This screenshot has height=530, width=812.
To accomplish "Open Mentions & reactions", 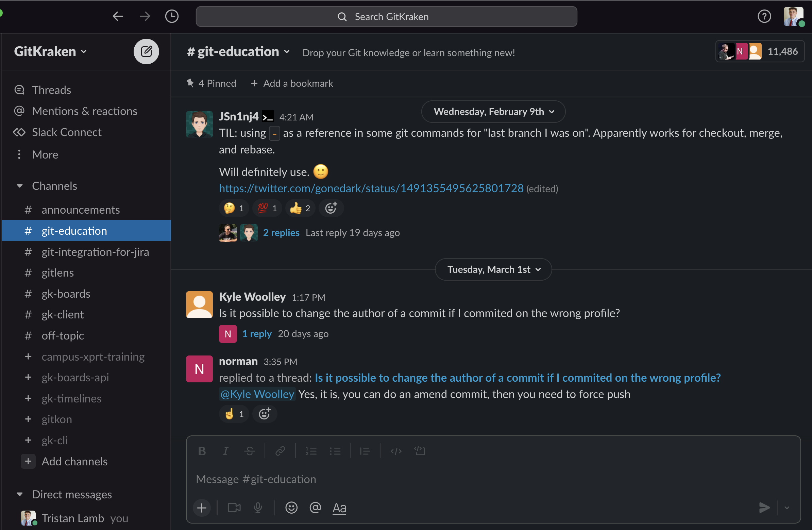I will point(85,111).
